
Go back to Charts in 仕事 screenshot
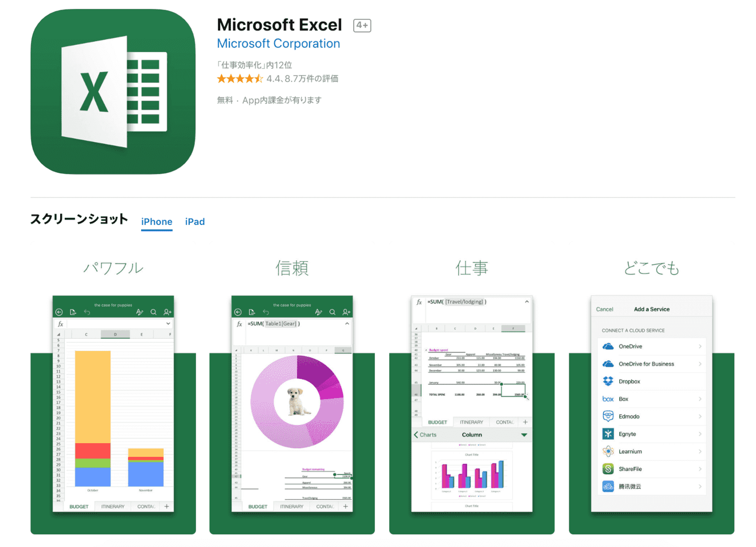(x=425, y=435)
